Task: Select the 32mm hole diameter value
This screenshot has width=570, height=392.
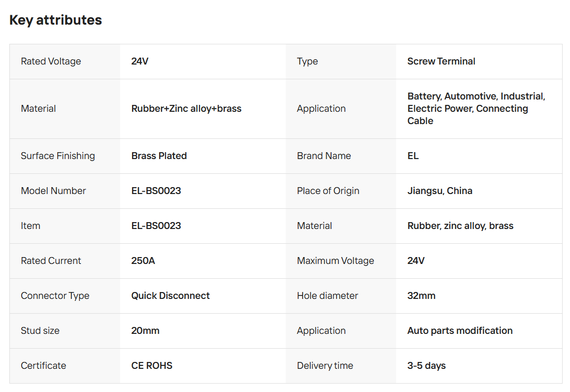Action: point(421,296)
